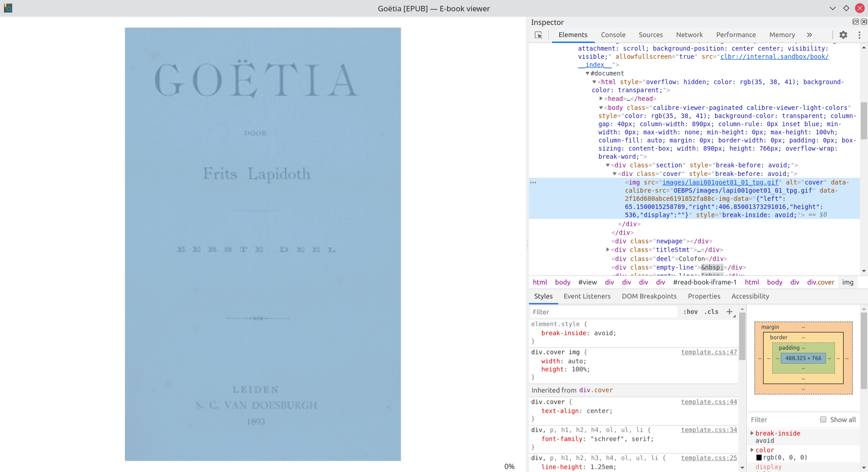The width and height of the screenshot is (868, 472).
Task: Select the element picker inspect icon
Action: pyautogui.click(x=538, y=35)
